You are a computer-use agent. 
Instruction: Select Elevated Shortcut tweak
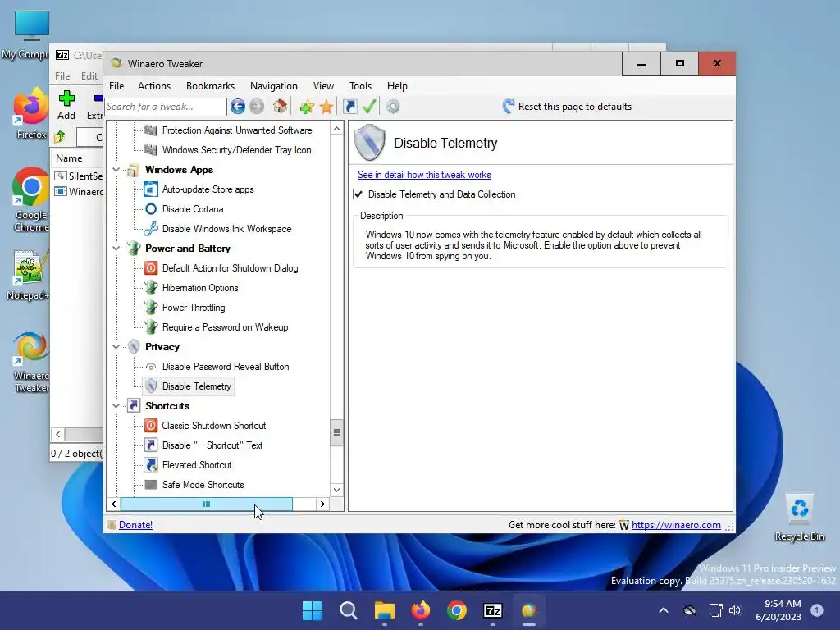coord(197,465)
